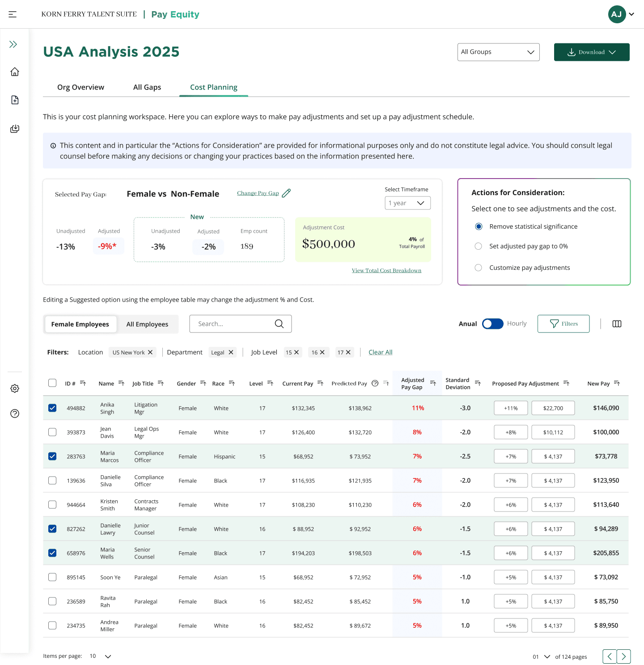This screenshot has height=665, width=644.
Task: Click the Change Pay Gap pencil icon
Action: click(x=286, y=193)
